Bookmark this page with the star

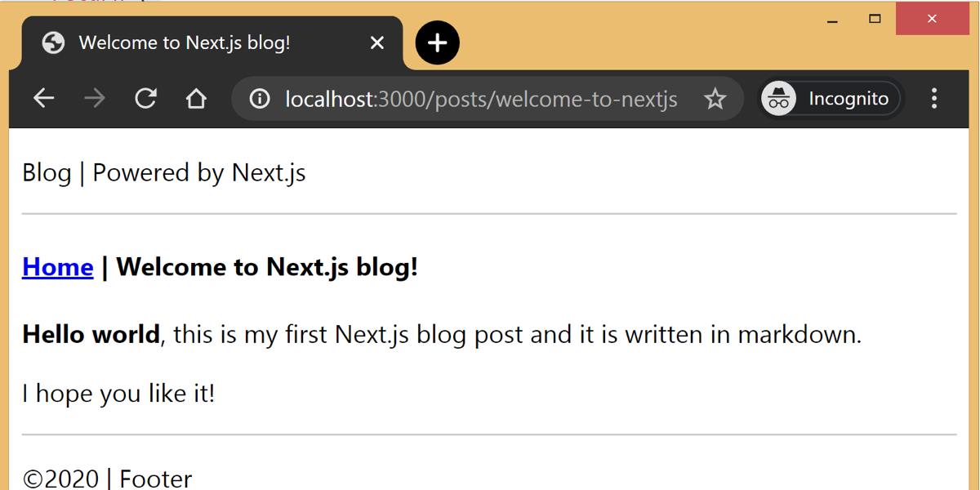pyautogui.click(x=715, y=99)
